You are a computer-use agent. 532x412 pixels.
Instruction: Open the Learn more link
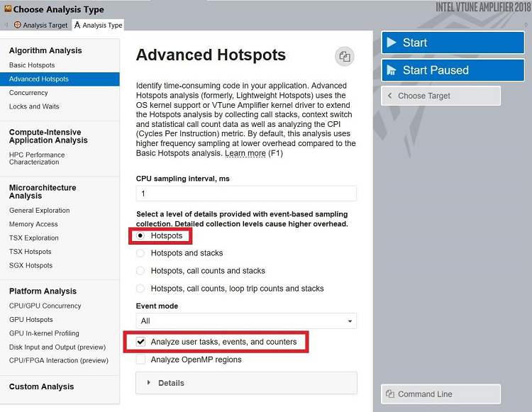tap(245, 153)
